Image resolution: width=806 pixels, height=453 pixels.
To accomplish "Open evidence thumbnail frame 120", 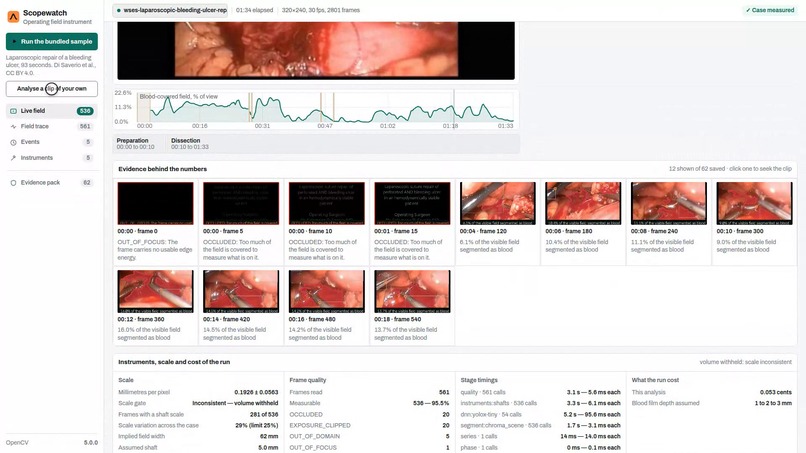I will point(498,203).
